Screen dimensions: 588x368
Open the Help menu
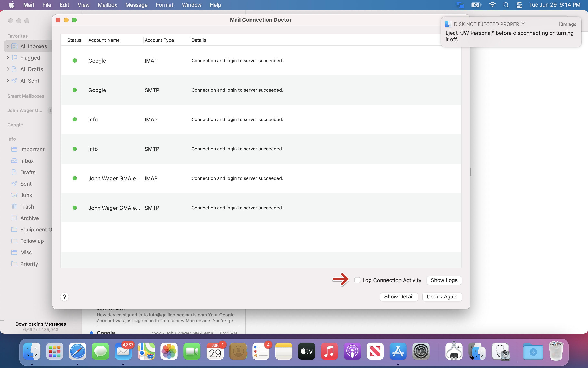215,5
